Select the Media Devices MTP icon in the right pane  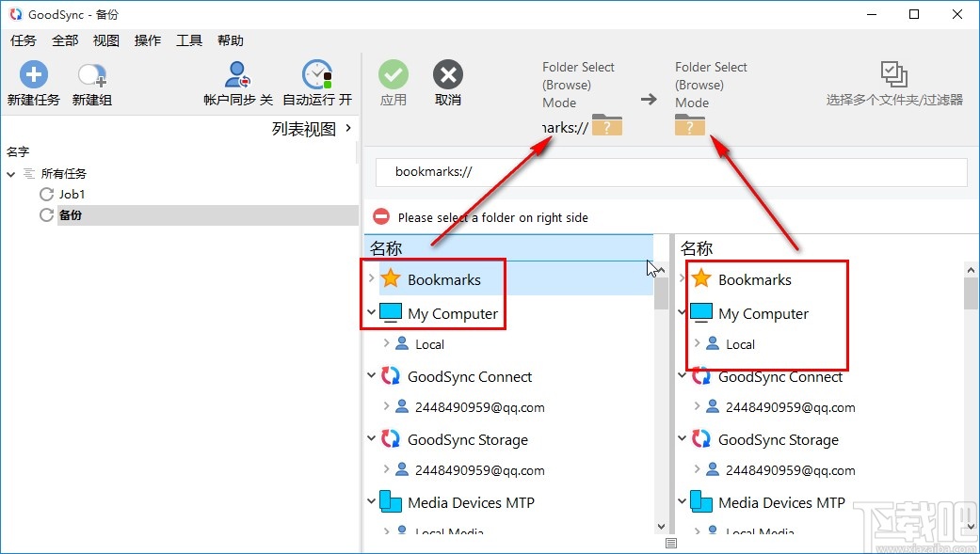pyautogui.click(x=701, y=501)
